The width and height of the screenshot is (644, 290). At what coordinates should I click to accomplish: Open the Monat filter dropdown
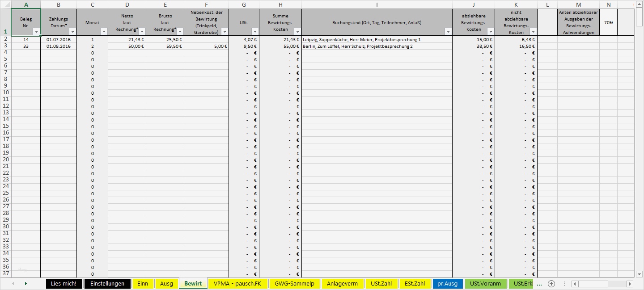104,32
